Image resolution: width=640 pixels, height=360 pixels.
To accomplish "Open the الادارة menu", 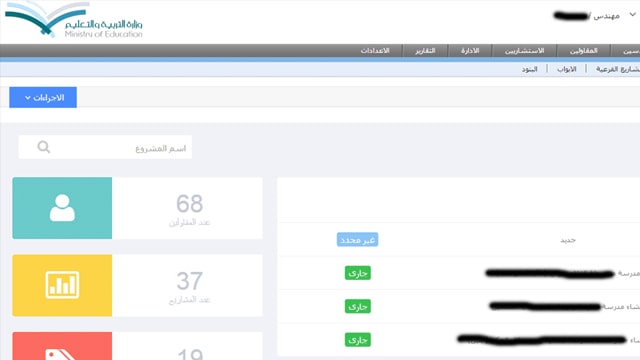I will (470, 51).
